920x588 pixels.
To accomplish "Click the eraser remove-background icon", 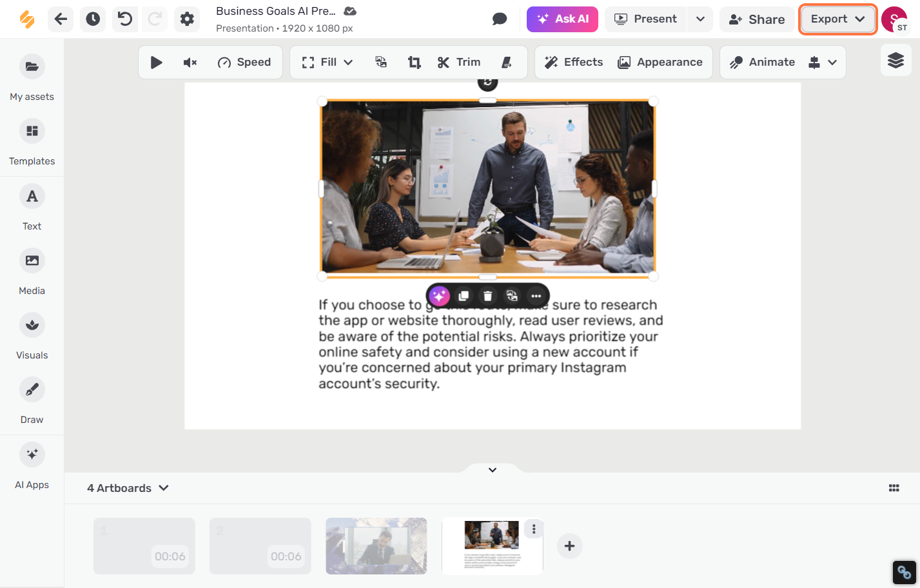I will click(507, 62).
